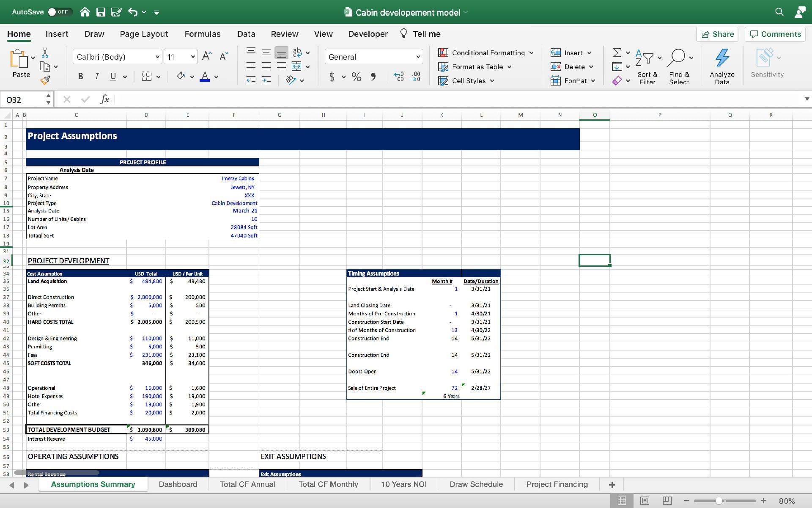Expand the Insert cells dropdown
812x508 pixels.
pyautogui.click(x=589, y=53)
